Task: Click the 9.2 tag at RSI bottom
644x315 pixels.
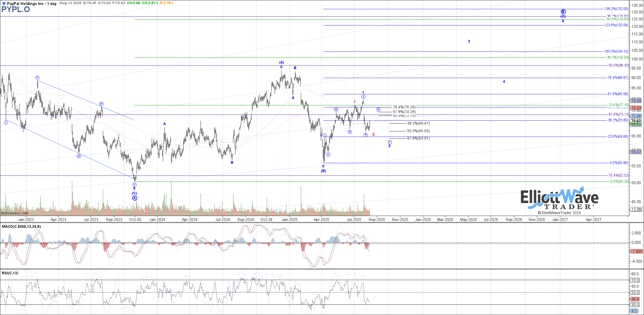Action: pos(634,311)
